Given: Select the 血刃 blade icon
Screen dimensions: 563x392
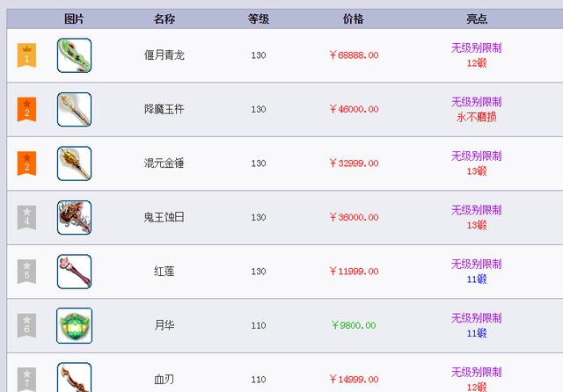Looking at the screenshot, I should 74,377.
